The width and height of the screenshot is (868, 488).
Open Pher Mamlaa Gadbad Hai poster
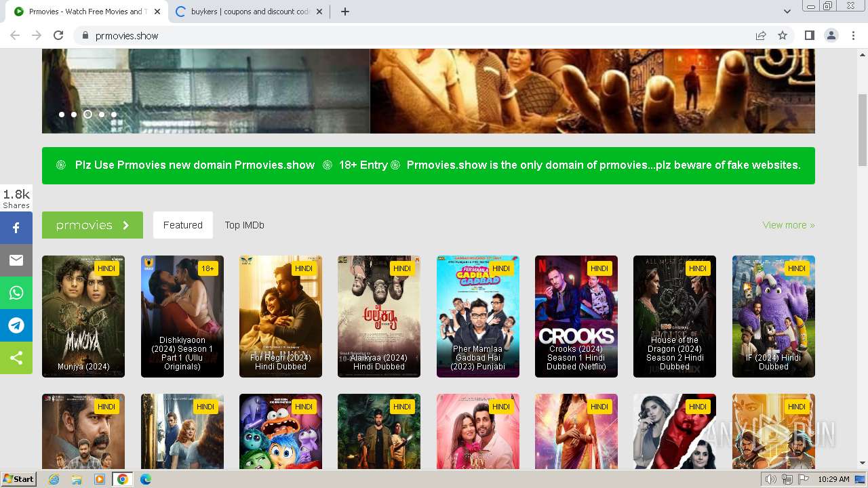[x=478, y=317]
